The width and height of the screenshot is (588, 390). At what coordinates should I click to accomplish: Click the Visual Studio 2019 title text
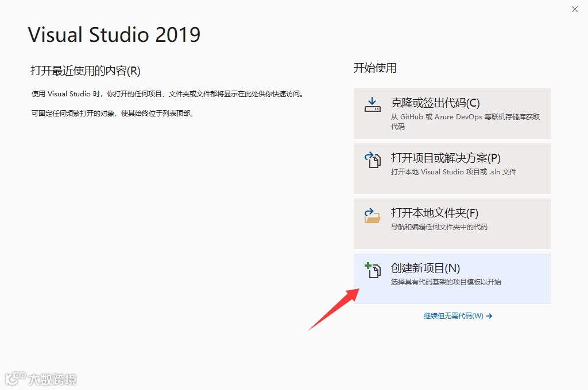tap(114, 35)
